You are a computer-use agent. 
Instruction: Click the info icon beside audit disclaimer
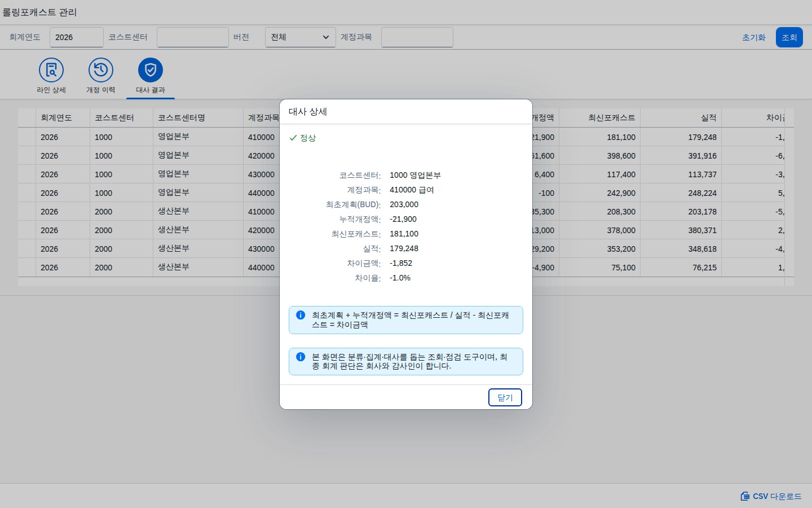point(301,357)
